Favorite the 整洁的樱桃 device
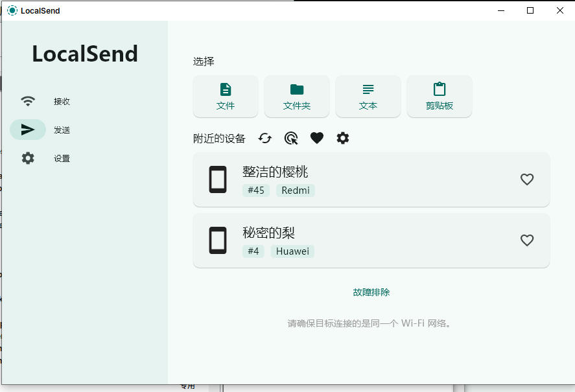Image resolution: width=575 pixels, height=392 pixels. coord(527,179)
